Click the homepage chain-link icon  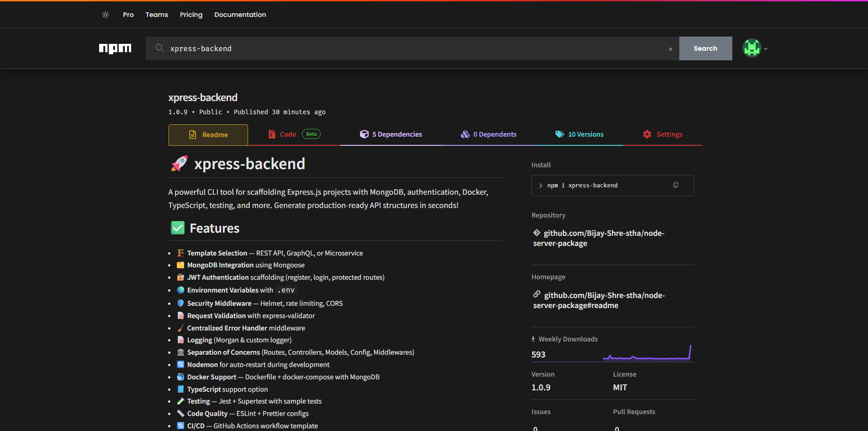(537, 294)
